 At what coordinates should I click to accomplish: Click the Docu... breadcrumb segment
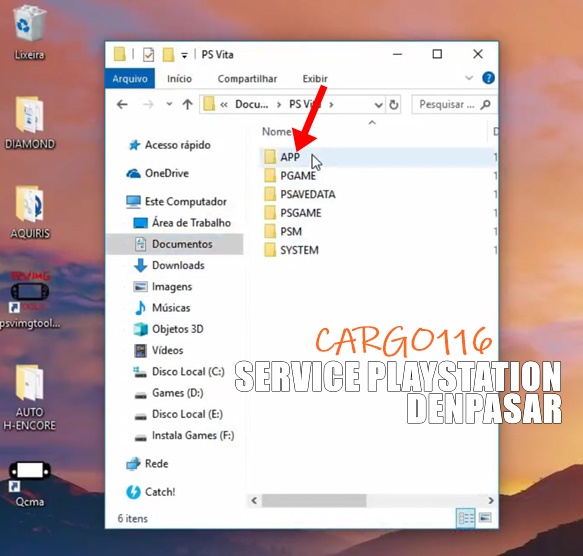(x=251, y=105)
